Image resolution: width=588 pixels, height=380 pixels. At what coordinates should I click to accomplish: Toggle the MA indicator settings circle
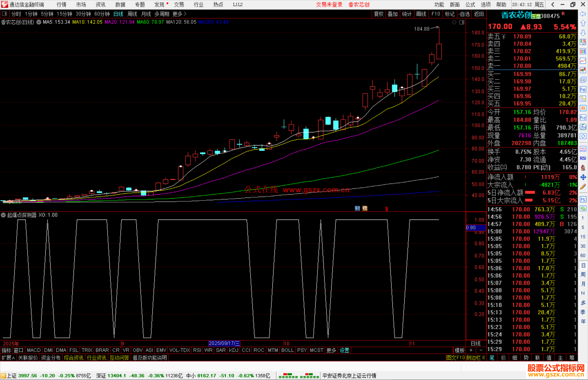pyautogui.click(x=39, y=22)
